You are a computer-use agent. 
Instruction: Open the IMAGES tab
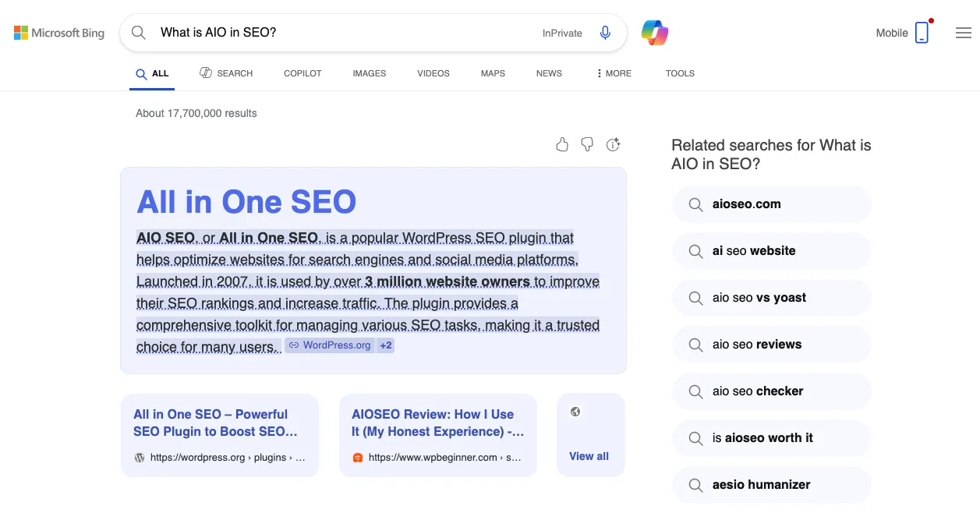(370, 73)
